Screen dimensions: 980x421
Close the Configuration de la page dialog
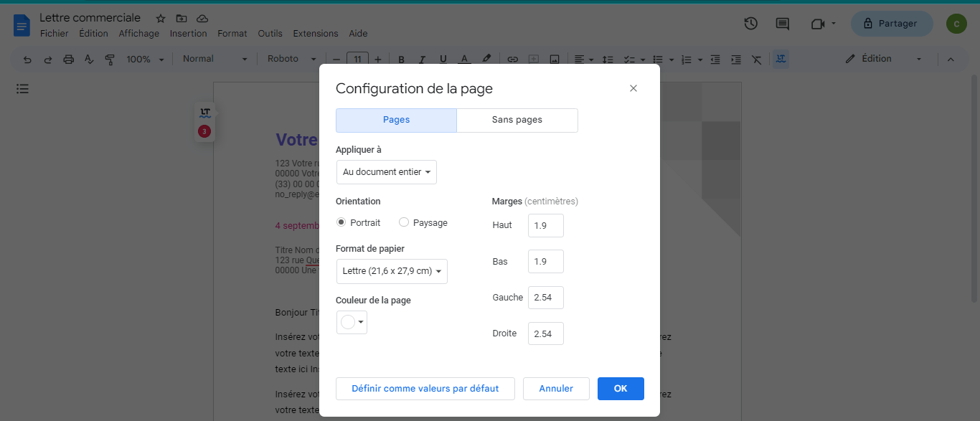click(633, 88)
